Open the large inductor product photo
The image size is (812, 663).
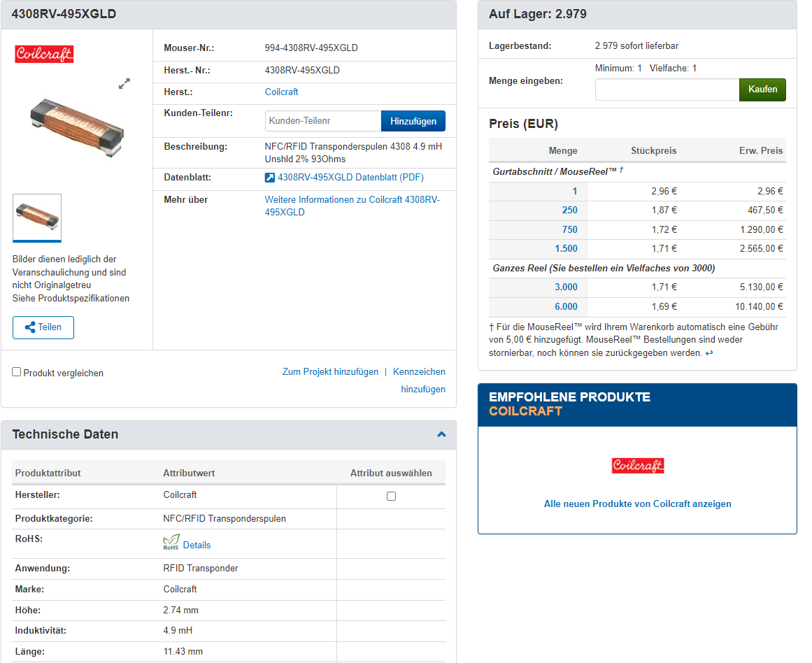[x=77, y=127]
